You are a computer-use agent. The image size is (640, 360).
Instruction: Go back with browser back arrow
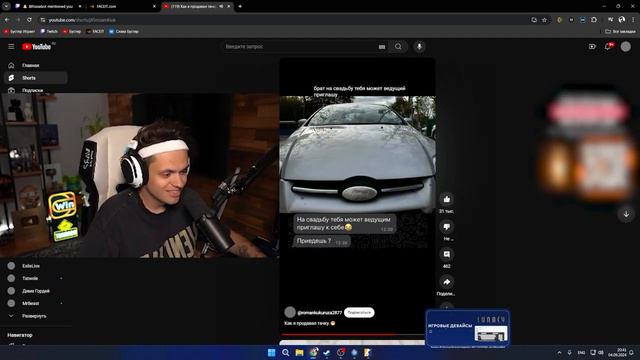[7, 20]
